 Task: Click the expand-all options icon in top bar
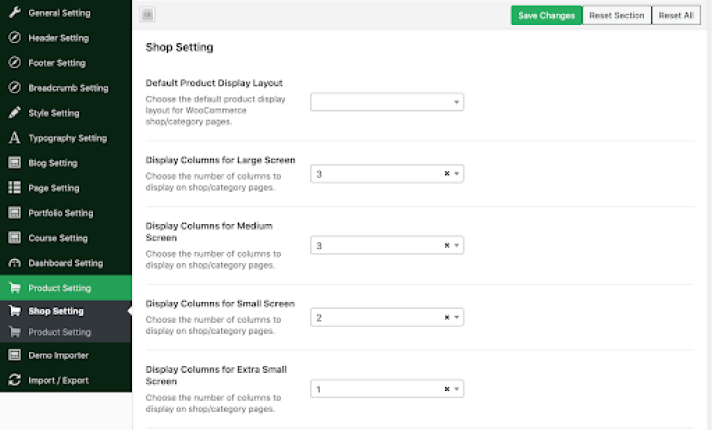pos(147,15)
